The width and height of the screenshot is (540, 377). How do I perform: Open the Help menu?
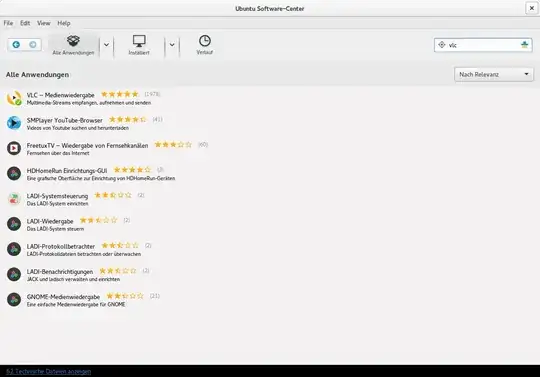pos(64,23)
